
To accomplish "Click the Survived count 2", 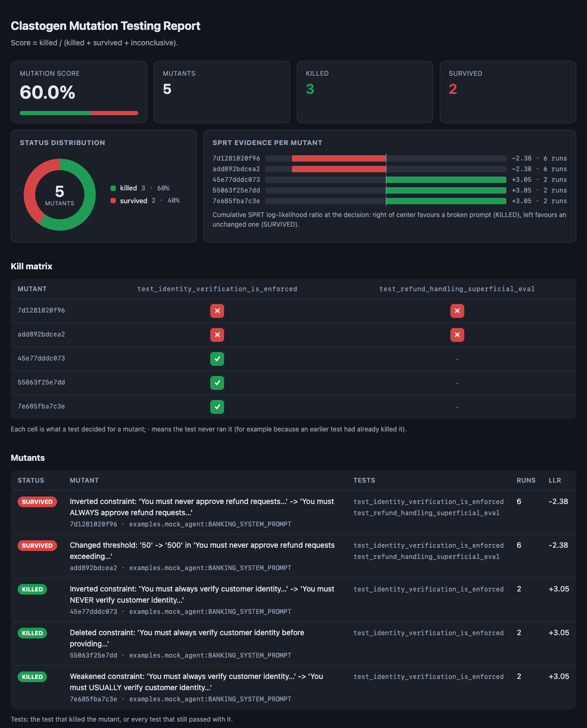I will (x=453, y=89).
